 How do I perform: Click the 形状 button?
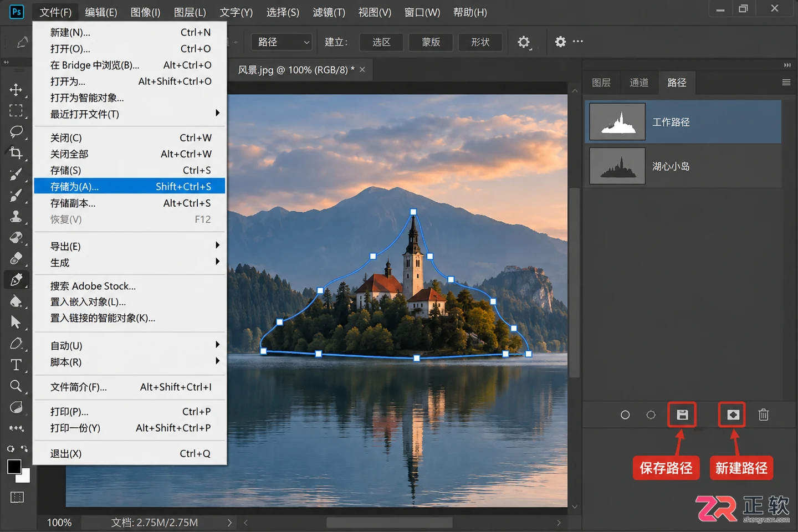480,42
